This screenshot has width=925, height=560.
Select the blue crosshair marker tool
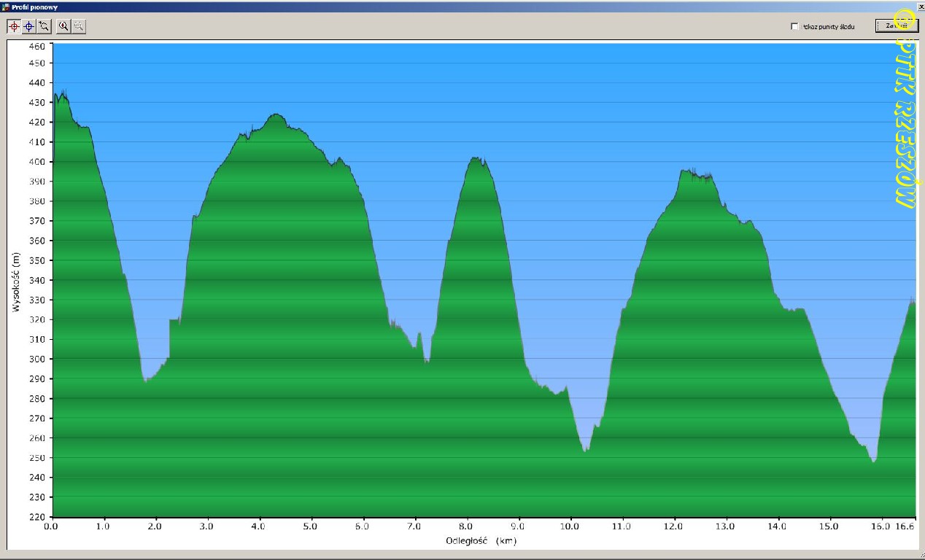[29, 26]
